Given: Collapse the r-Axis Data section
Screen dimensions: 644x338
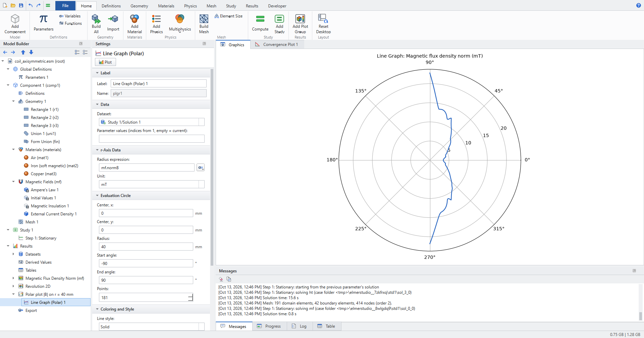Looking at the screenshot, I should 97,150.
